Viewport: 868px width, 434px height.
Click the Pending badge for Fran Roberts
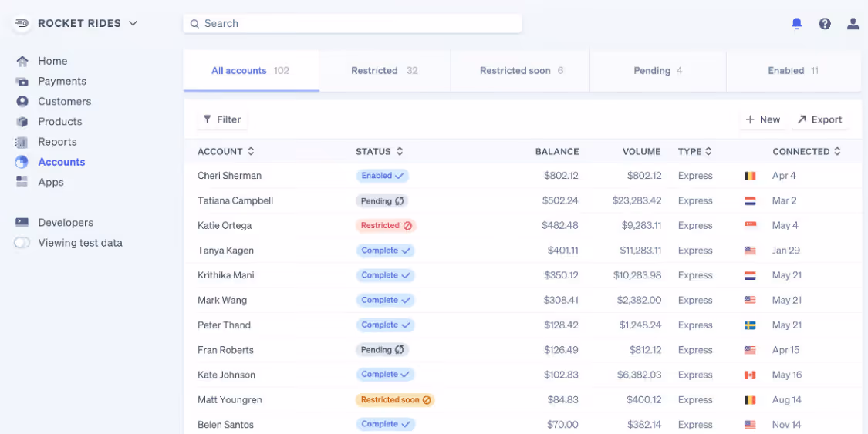(x=383, y=350)
